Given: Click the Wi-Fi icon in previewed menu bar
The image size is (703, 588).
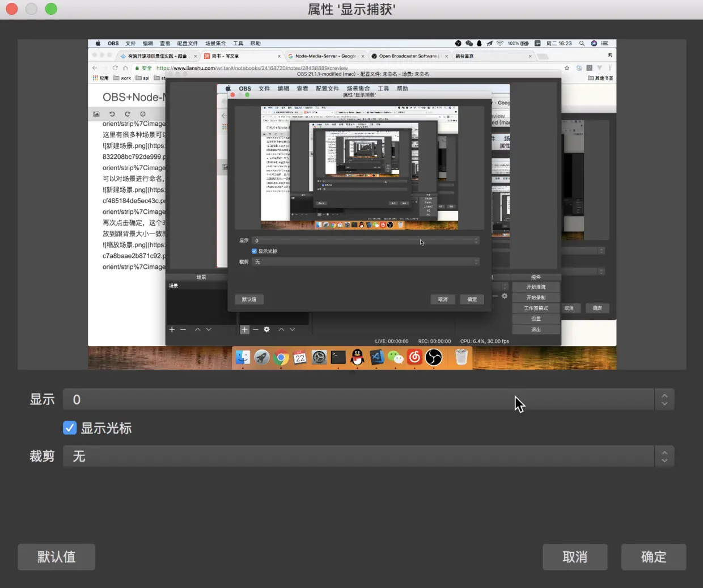Looking at the screenshot, I should 499,44.
